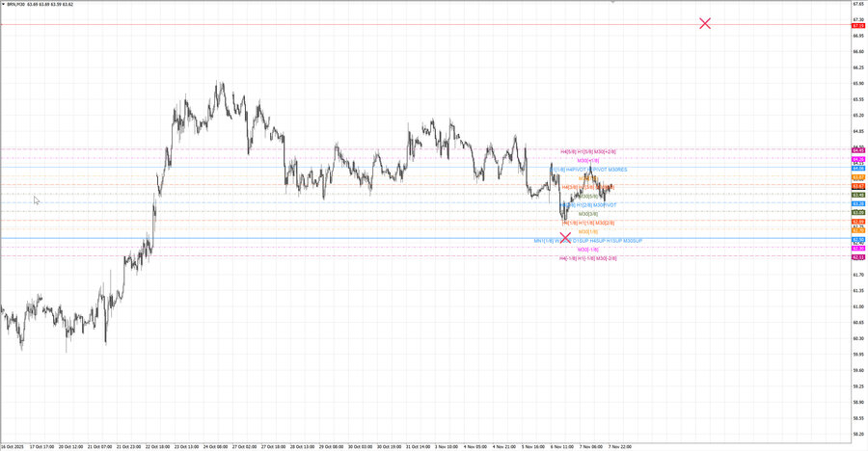Screen dimensions: 868x451
Task: Click the D1SUP H4SUP H1SUP M30SUP label
Action: pos(610,240)
